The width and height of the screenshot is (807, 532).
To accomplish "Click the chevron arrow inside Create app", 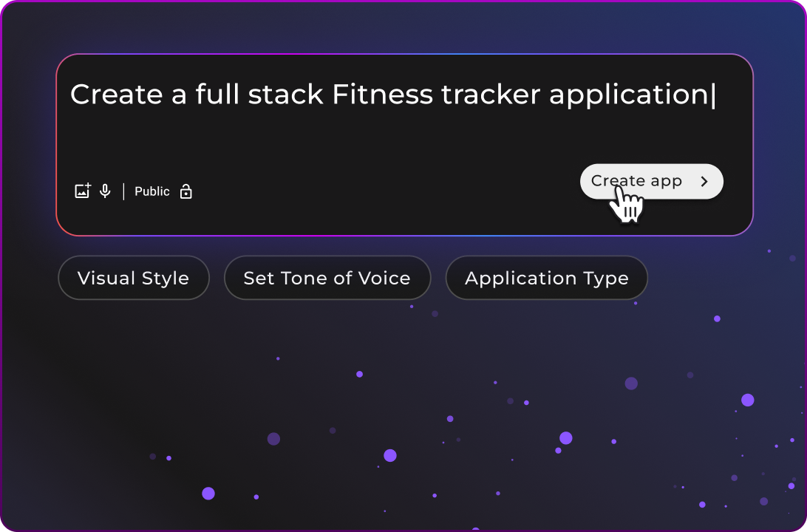I will [704, 182].
